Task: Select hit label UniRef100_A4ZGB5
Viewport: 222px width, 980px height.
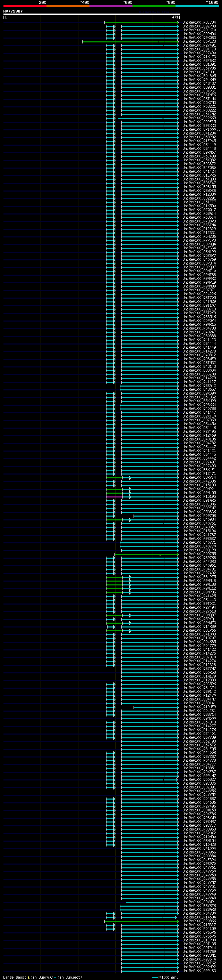Action: pyautogui.click(x=199, y=481)
